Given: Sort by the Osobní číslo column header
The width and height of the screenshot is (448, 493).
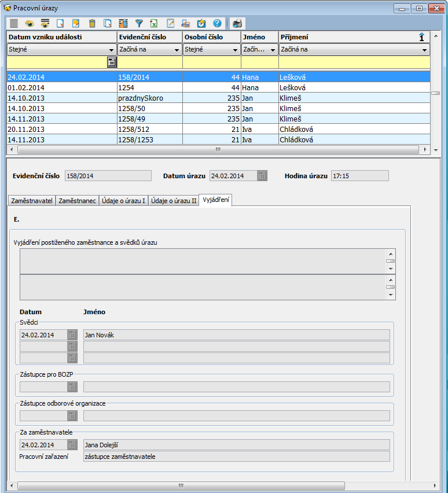Looking at the screenshot, I should coord(211,37).
